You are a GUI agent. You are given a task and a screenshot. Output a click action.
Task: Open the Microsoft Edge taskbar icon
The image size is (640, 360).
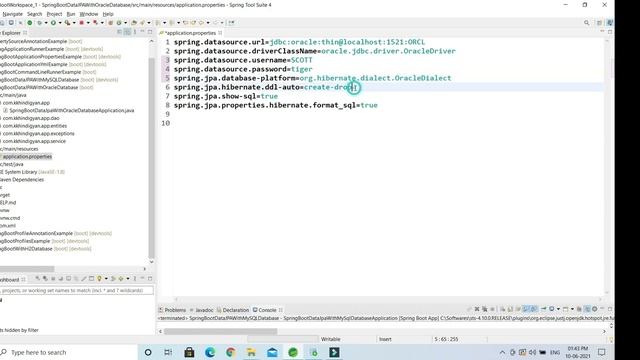(210, 352)
